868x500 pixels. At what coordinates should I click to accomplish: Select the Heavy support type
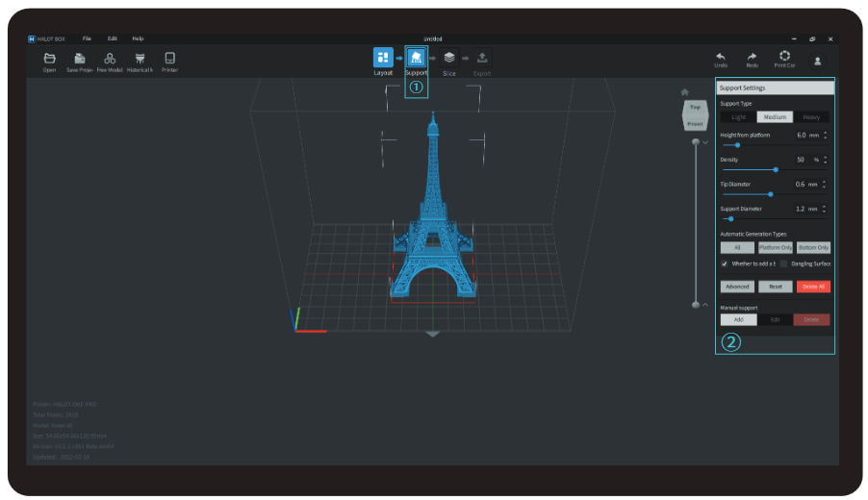811,117
